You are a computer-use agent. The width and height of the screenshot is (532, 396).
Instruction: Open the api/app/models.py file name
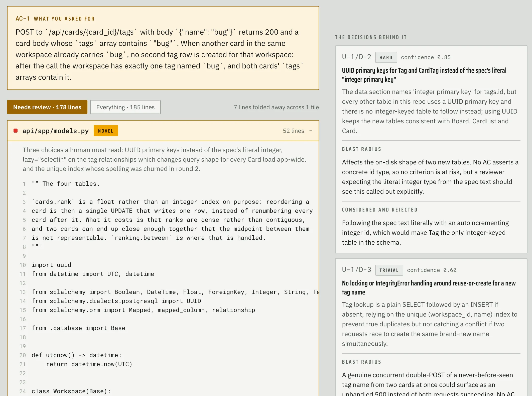point(56,131)
